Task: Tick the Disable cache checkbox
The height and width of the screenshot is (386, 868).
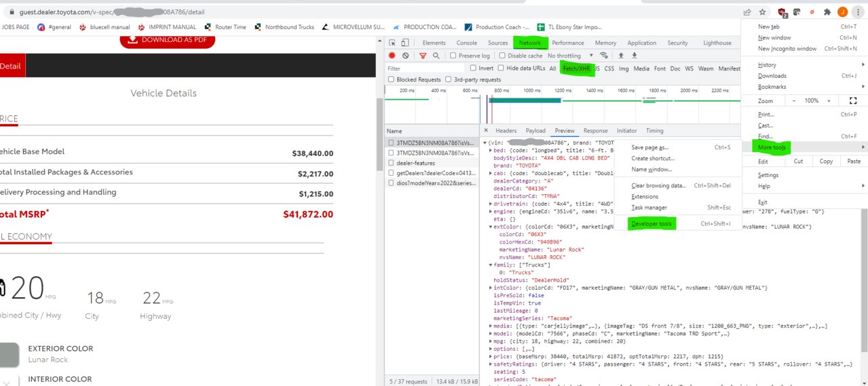Action: [502, 56]
